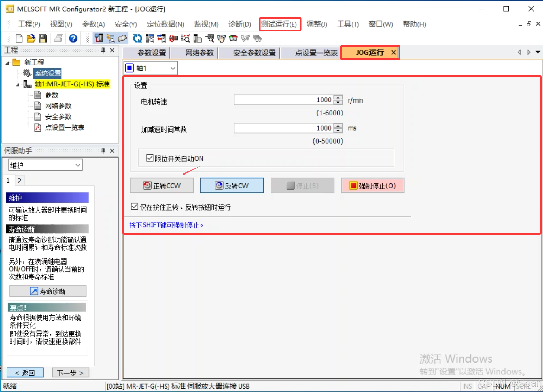Switch to the 参数设置 tab
The width and height of the screenshot is (543, 392).
point(146,53)
